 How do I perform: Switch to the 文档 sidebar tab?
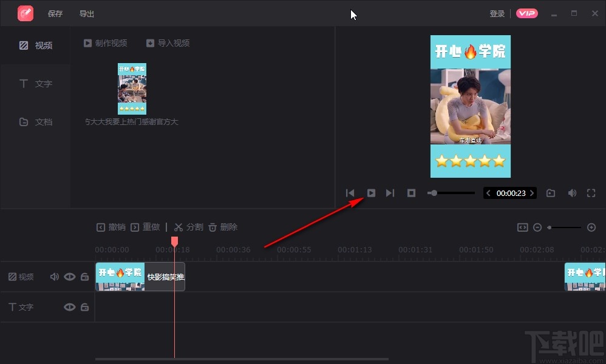click(x=35, y=122)
